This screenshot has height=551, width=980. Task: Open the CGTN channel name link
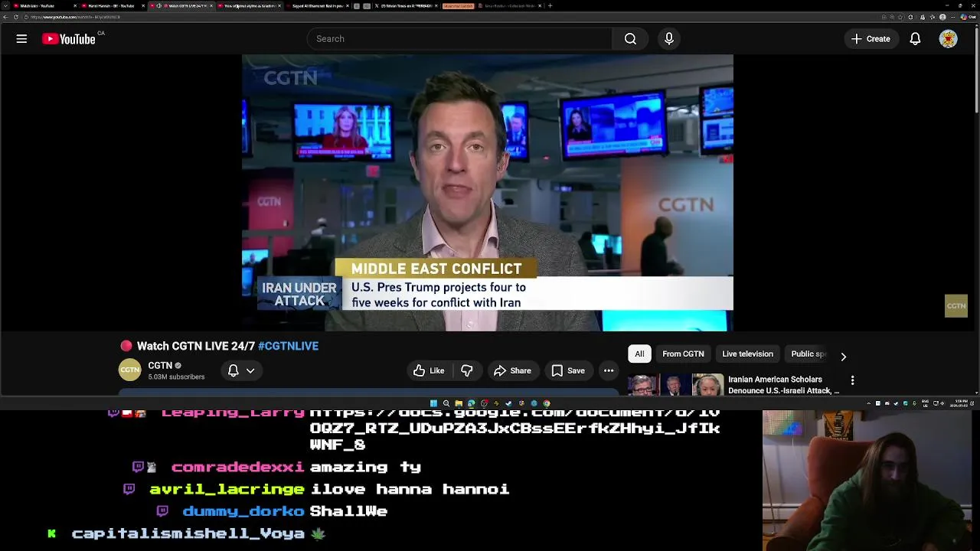tap(160, 366)
